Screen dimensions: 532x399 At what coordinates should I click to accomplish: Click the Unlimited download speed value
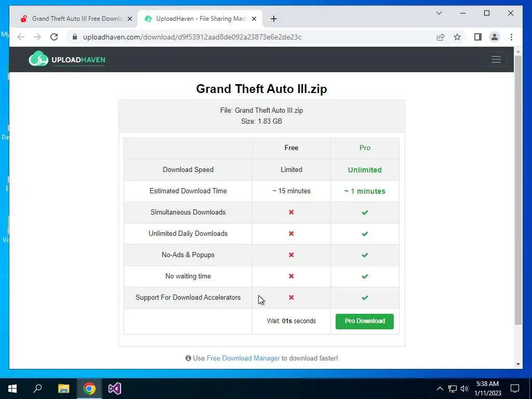click(x=365, y=170)
